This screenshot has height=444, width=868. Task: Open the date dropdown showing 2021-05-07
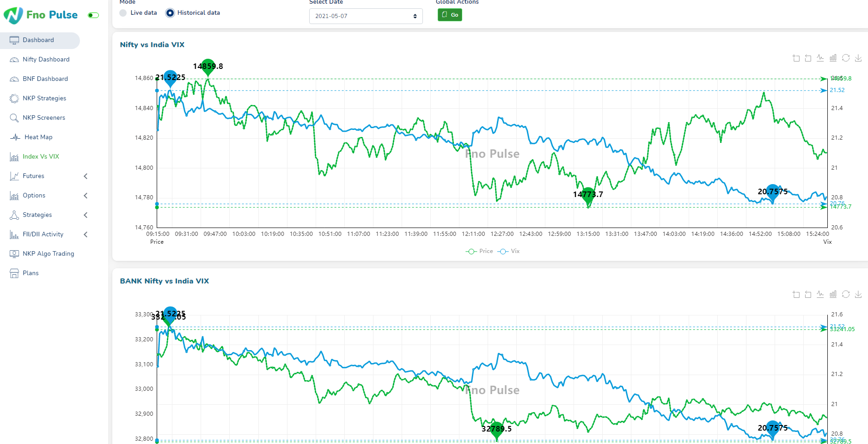click(x=366, y=16)
